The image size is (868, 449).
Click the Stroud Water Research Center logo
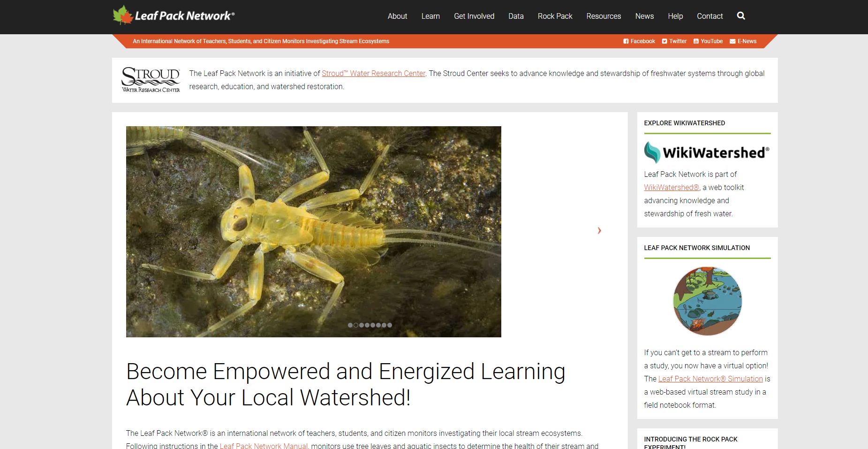(x=151, y=80)
